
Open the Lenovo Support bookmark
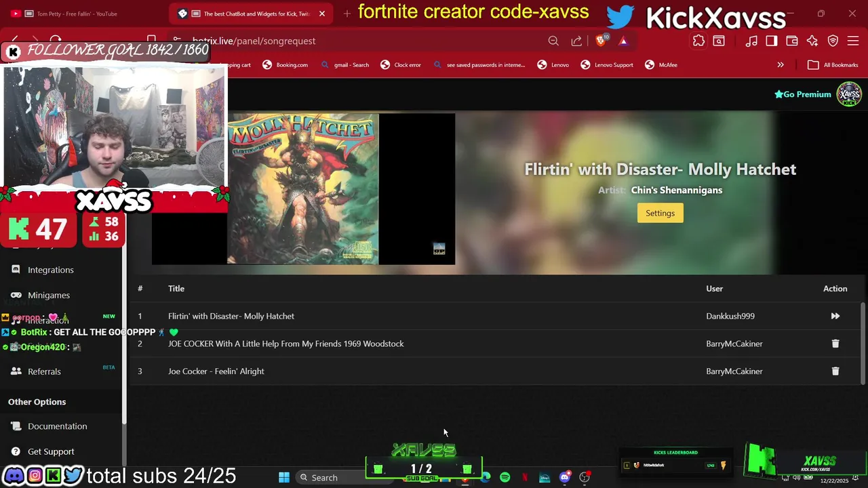[x=607, y=65]
